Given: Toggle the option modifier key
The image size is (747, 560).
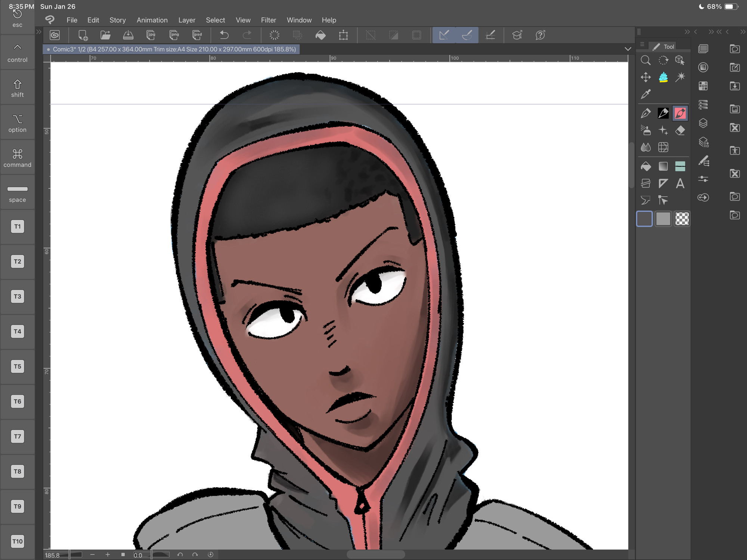Looking at the screenshot, I should tap(17, 123).
